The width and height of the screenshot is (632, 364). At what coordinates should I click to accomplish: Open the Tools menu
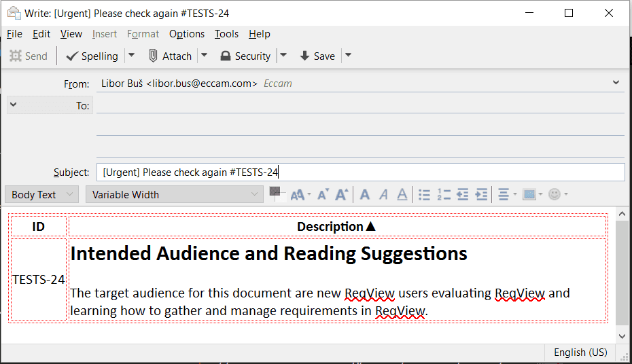tap(226, 34)
